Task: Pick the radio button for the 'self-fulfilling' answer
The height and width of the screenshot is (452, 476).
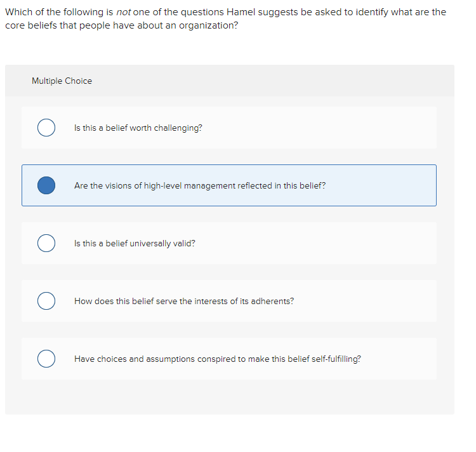Action: point(46,359)
